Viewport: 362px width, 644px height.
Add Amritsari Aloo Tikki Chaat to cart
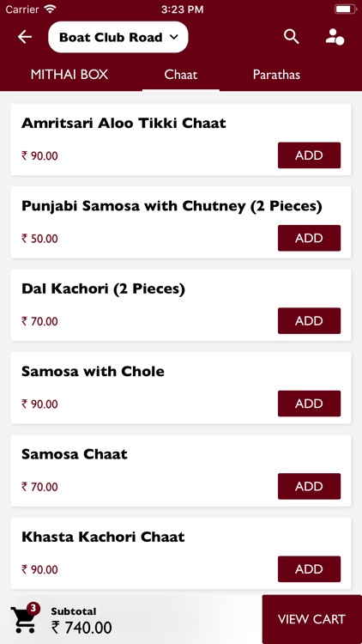(x=309, y=155)
